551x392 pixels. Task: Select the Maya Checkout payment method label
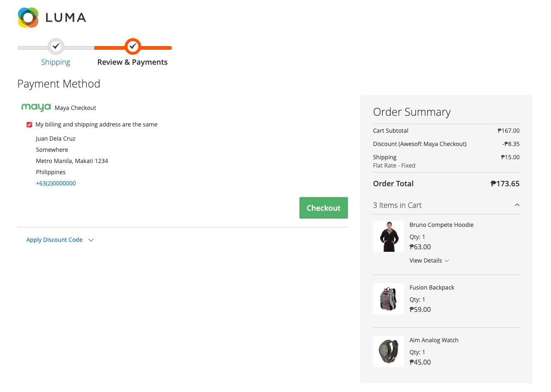(75, 108)
